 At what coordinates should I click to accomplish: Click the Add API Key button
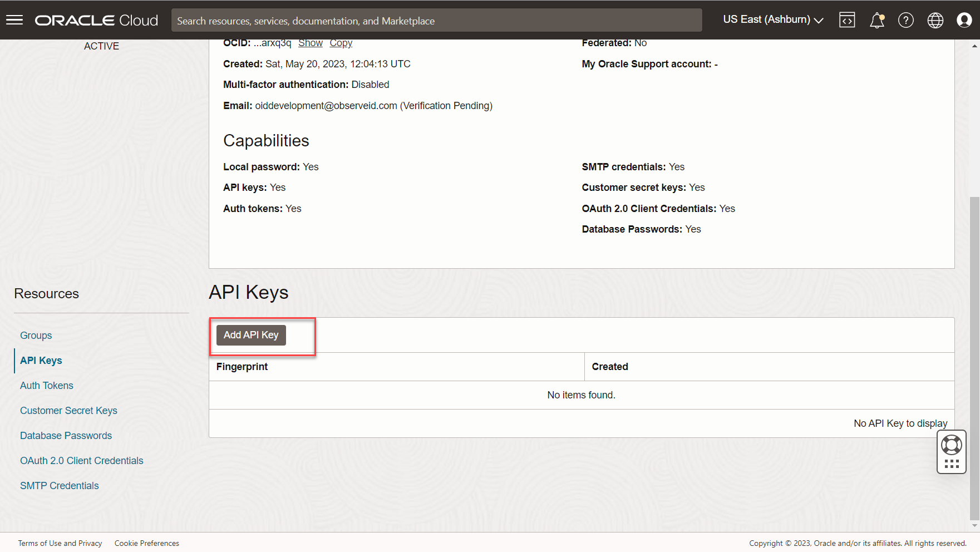point(251,335)
